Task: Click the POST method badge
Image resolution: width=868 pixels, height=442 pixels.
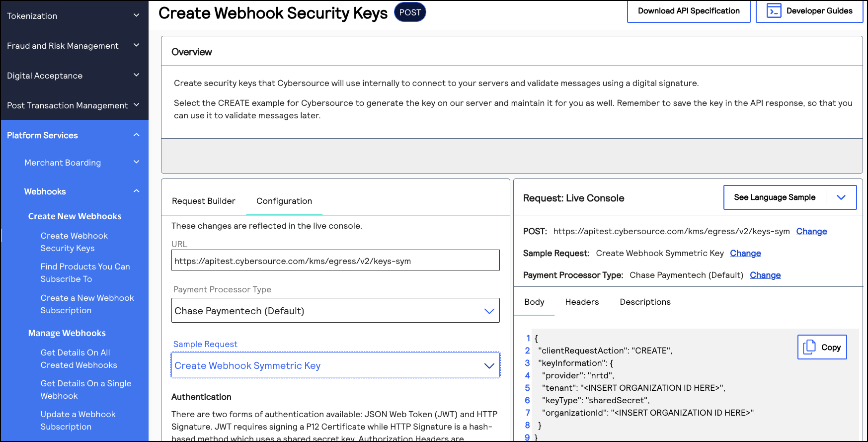Action: pyautogui.click(x=410, y=12)
